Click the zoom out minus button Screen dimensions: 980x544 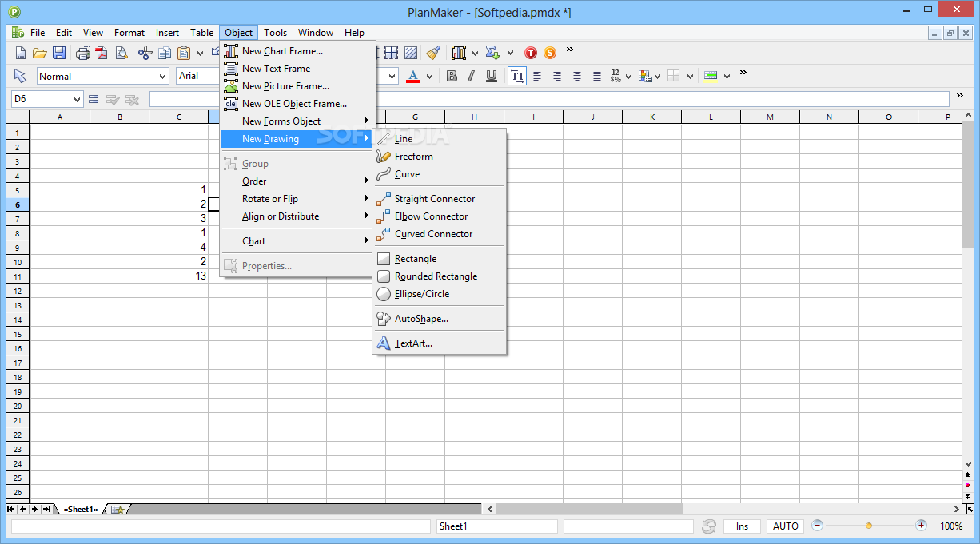click(817, 526)
